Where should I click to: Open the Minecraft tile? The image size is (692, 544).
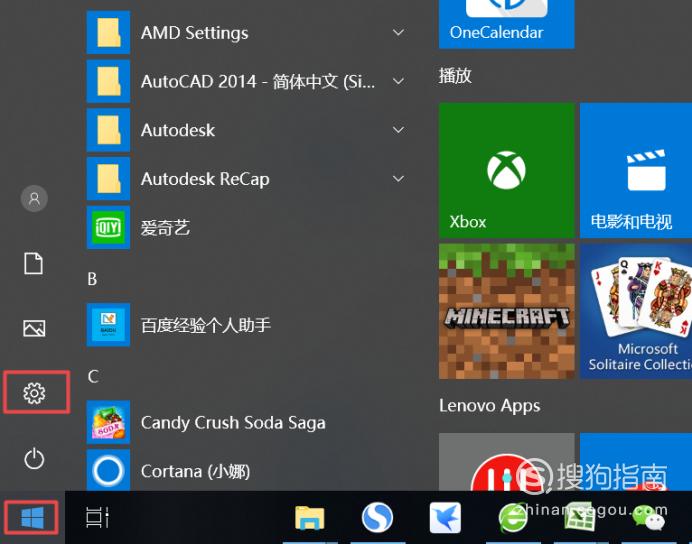click(x=507, y=311)
